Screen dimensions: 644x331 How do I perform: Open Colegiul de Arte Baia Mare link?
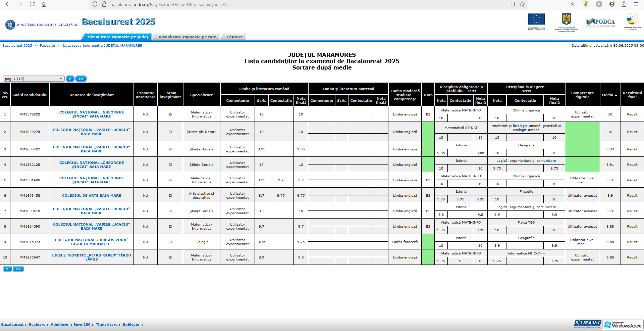coord(92,195)
